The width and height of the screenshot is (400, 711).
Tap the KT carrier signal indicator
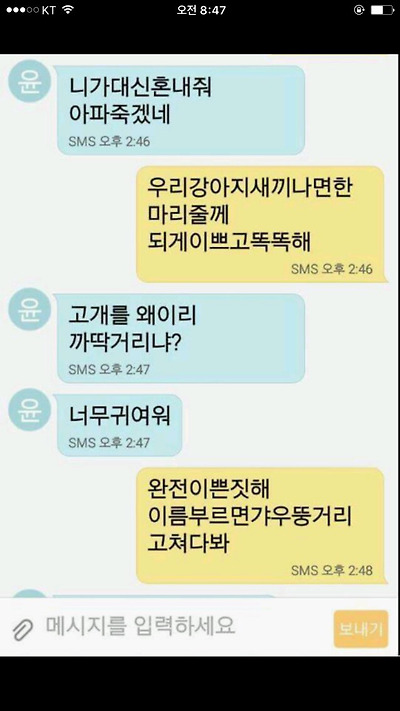(x=30, y=10)
